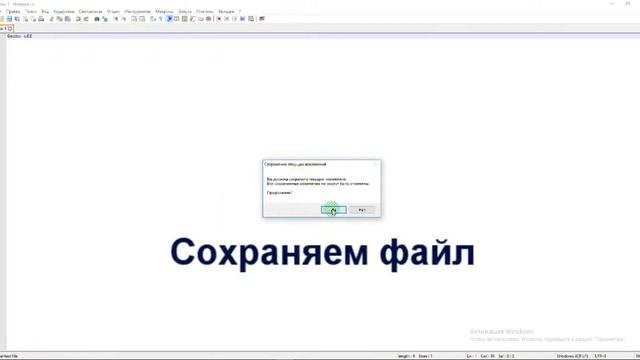The image size is (640, 360).
Task: Open Folder as Workspace toolbar icon
Action: (x=200, y=19)
